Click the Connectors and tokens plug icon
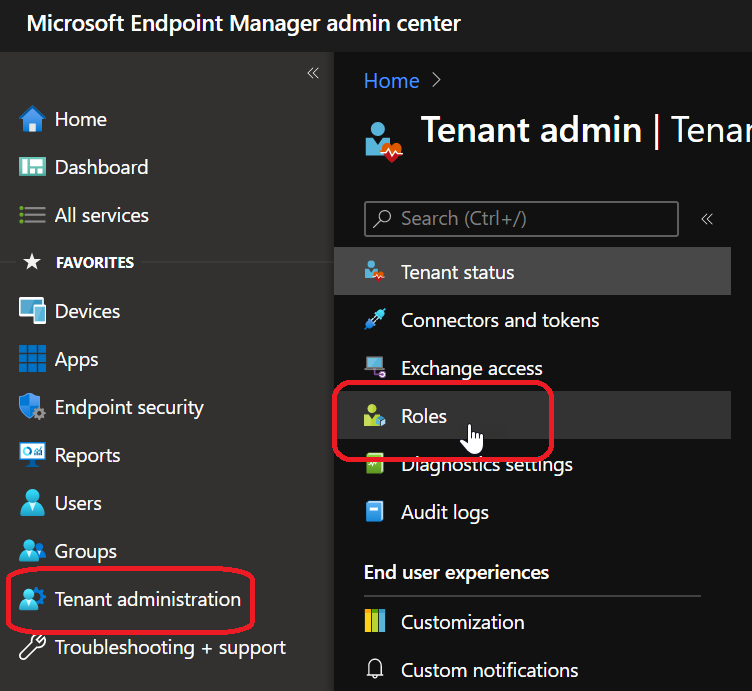 coord(375,320)
